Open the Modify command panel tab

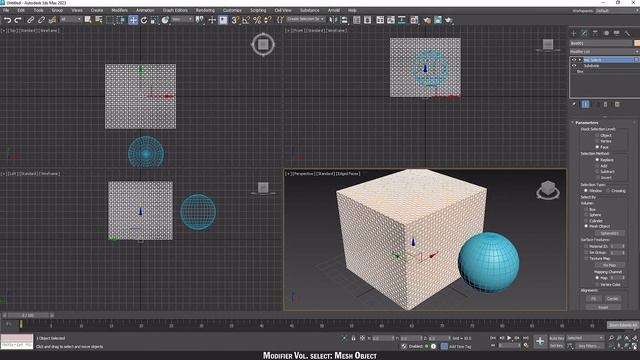pos(584,33)
